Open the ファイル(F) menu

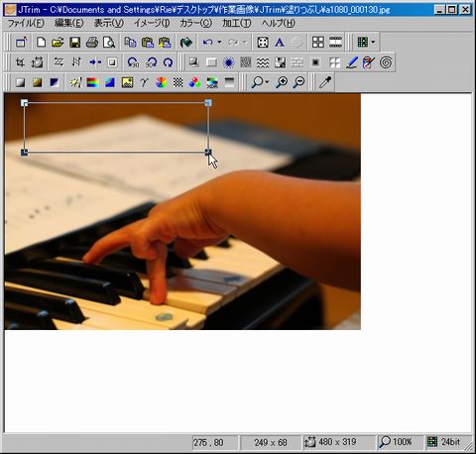[26, 23]
